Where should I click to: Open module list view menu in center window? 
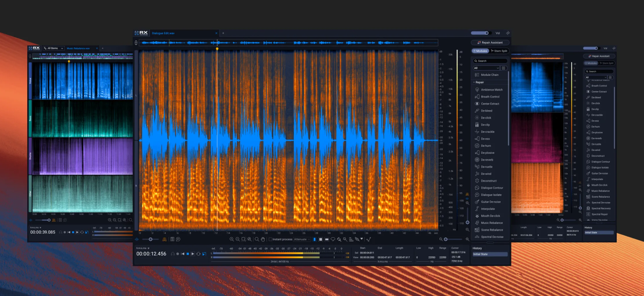click(x=503, y=68)
